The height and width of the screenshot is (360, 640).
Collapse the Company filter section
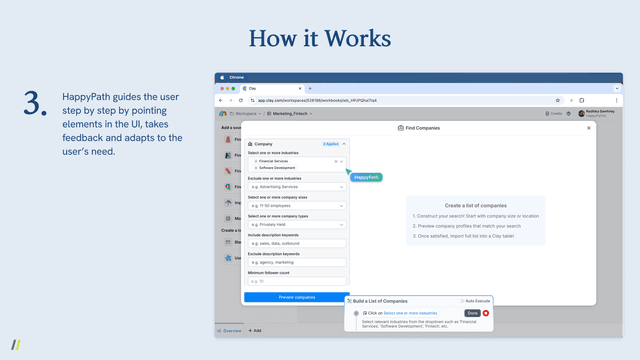coord(344,144)
